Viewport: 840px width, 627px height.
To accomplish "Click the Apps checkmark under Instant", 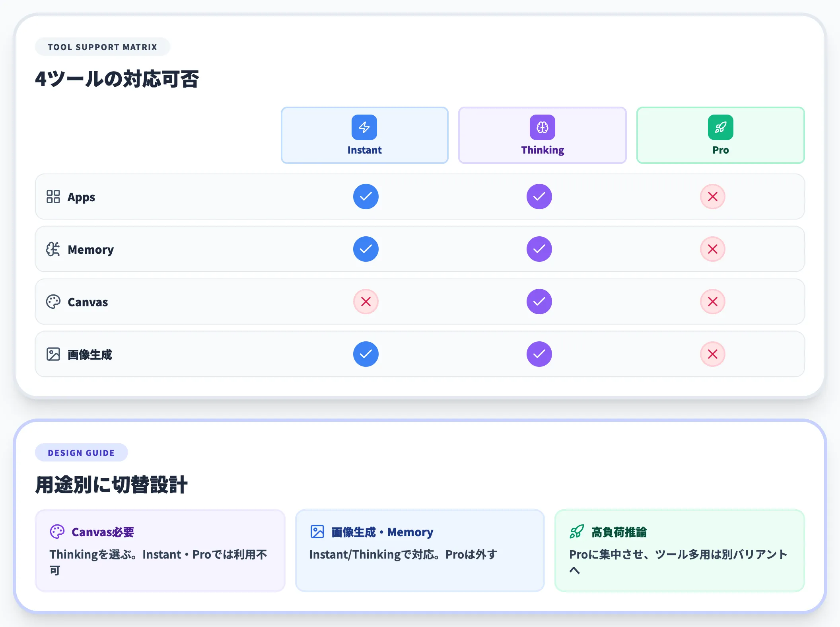I will tap(366, 197).
